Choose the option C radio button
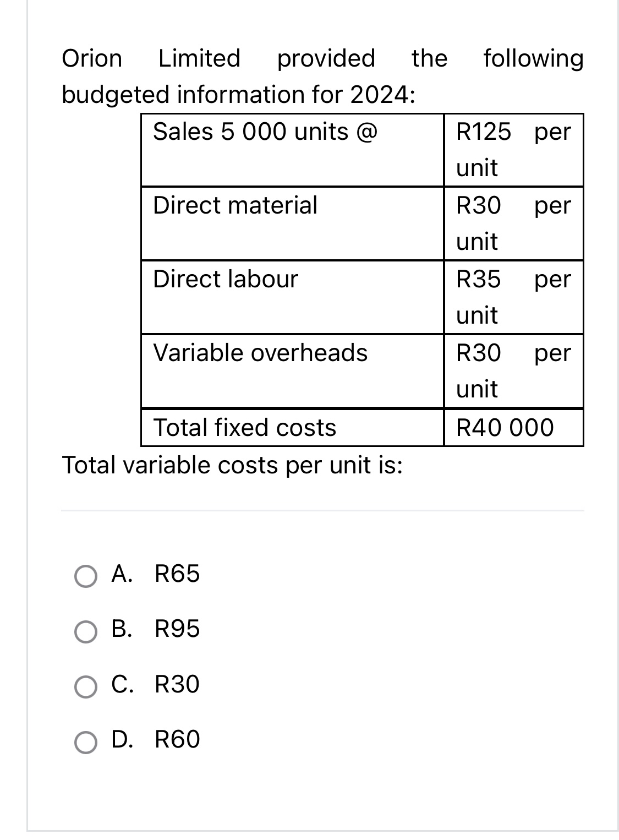 tap(86, 686)
